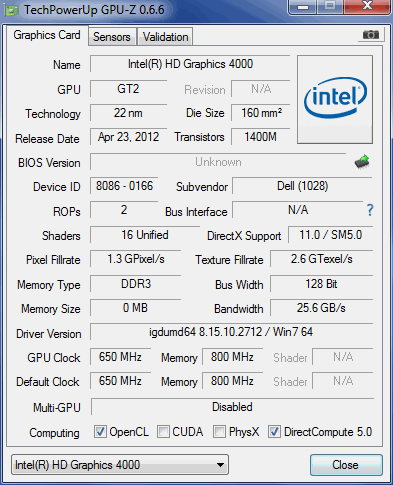This screenshot has width=393, height=485.
Task: Click the Name field showing Intel HD Graphics
Action: click(190, 64)
